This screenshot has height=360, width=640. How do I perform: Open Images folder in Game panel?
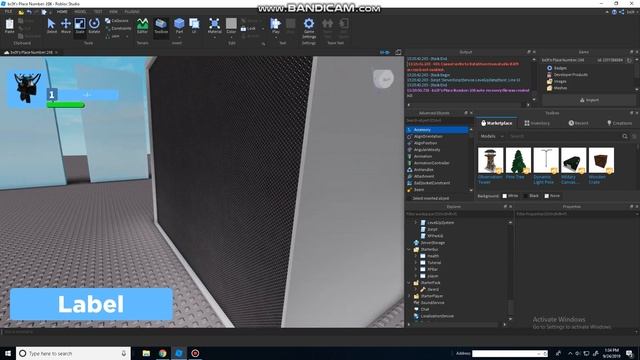[x=557, y=81]
